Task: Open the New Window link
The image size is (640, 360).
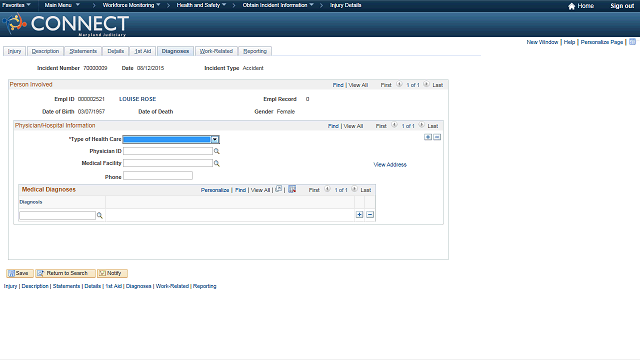Action: (542, 42)
